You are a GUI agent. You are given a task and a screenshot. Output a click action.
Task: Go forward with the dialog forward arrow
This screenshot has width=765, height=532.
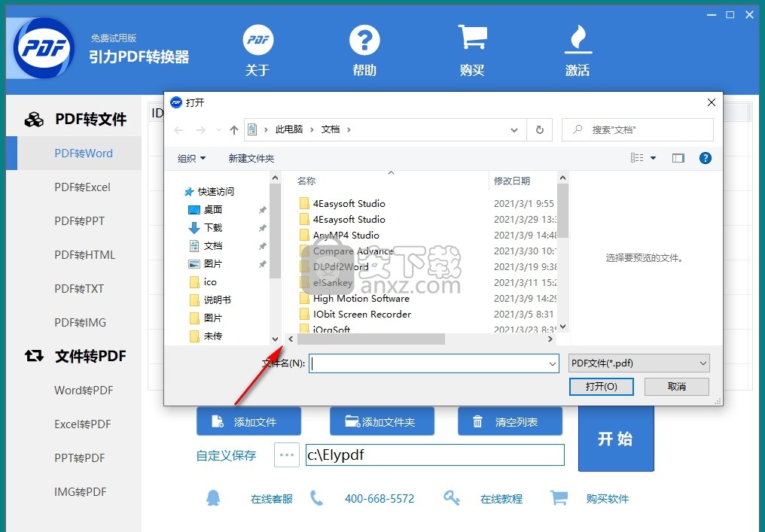pyautogui.click(x=200, y=130)
